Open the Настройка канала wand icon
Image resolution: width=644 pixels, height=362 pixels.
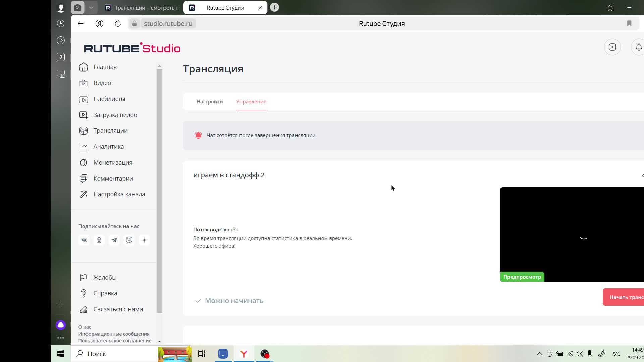(84, 194)
